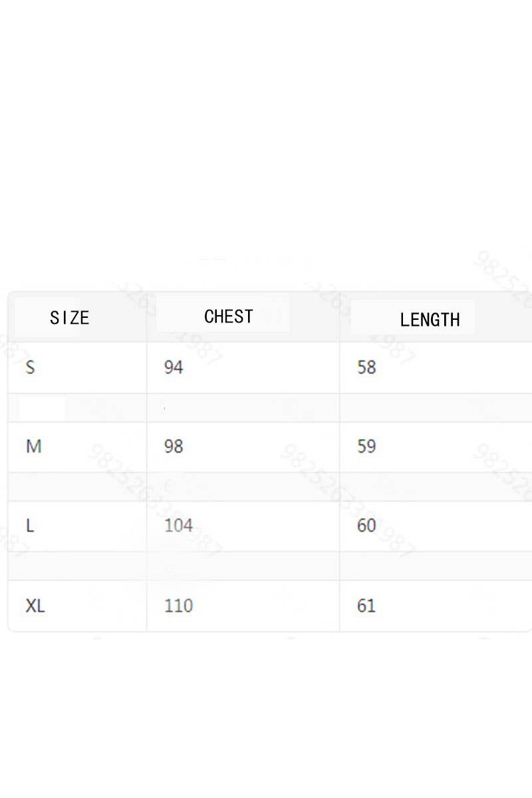Click length value 61
Image resolution: width=532 pixels, height=798 pixels.
tap(366, 606)
